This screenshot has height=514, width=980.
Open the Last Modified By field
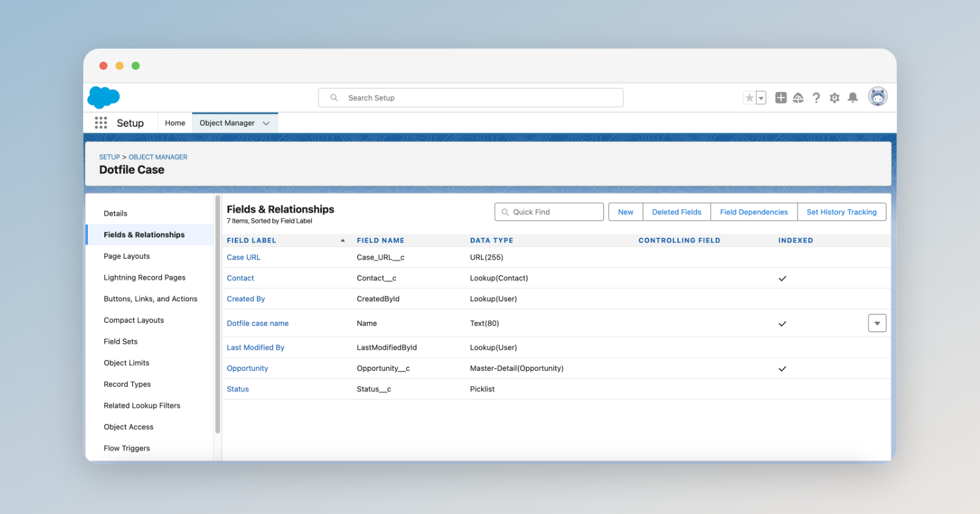coord(255,348)
